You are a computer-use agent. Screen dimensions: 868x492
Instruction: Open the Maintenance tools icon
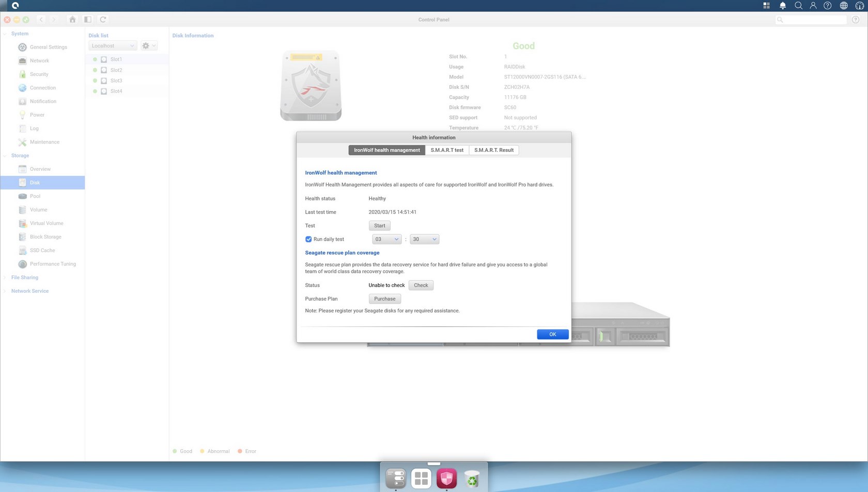(x=22, y=142)
